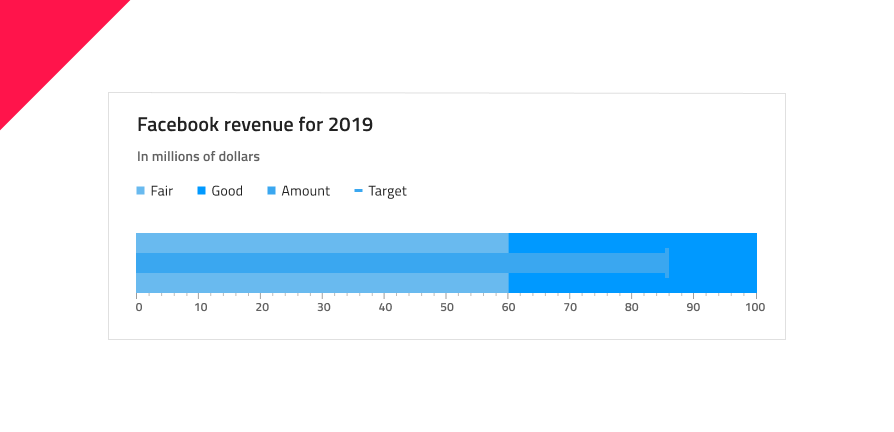The height and width of the screenshot is (432, 894).
Task: Click the light blue Fair range bar
Action: point(320,242)
